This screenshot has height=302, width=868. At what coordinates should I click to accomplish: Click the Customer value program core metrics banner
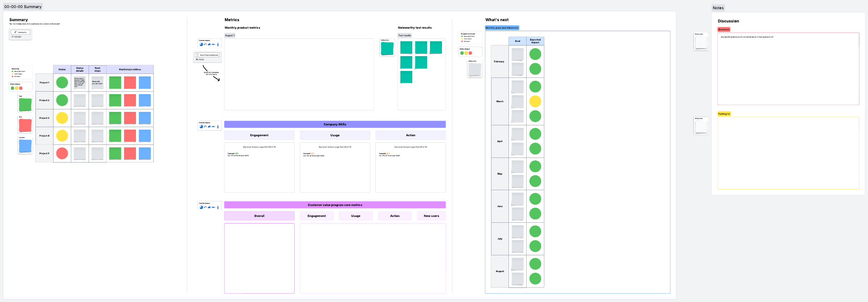335,205
